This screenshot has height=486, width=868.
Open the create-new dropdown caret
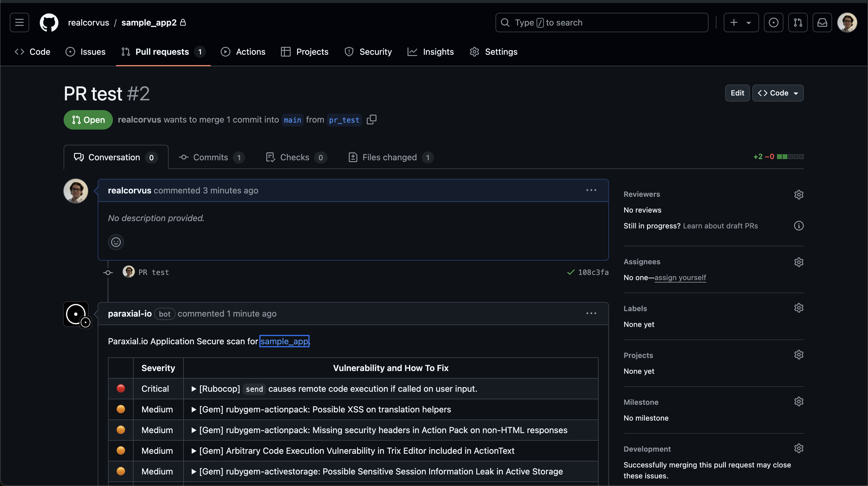point(748,23)
